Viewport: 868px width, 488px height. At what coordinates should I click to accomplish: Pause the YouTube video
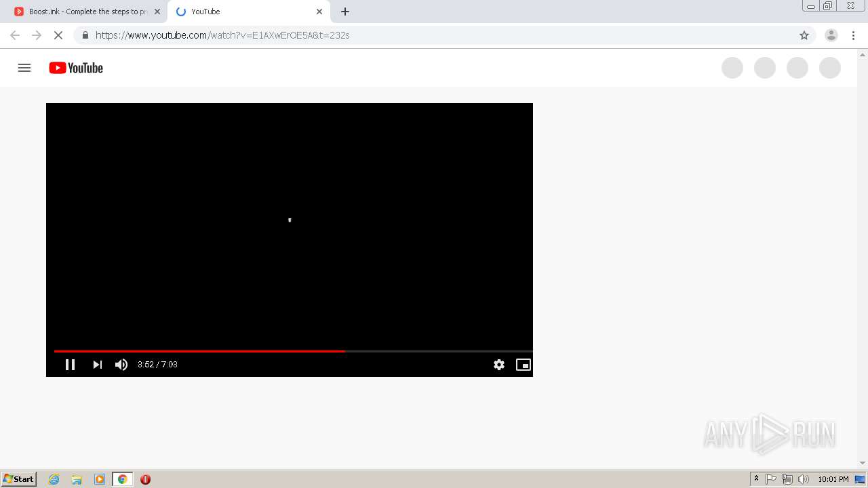coord(70,365)
